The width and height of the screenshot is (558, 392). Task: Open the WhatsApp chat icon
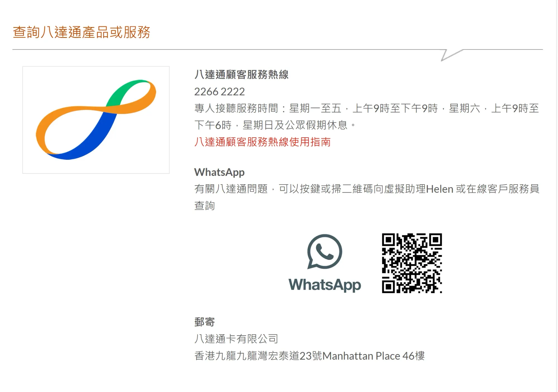pos(324,251)
